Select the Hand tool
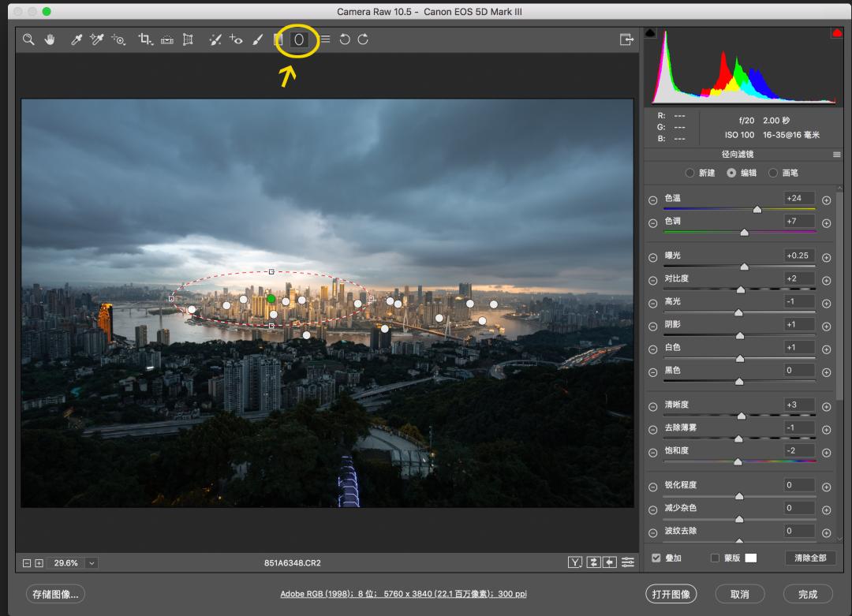 tap(50, 39)
